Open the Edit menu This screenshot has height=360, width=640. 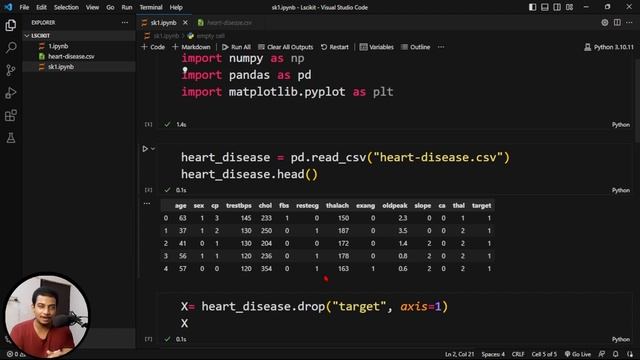(41, 7)
